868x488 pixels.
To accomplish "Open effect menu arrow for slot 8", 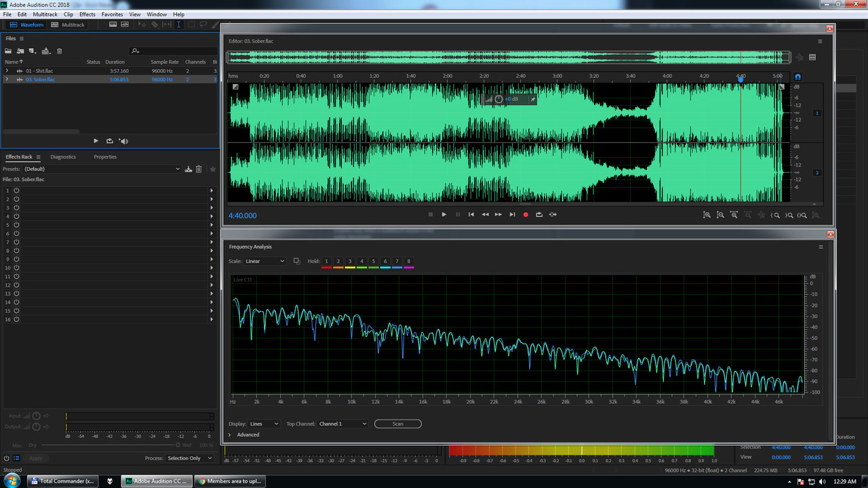I will point(212,250).
